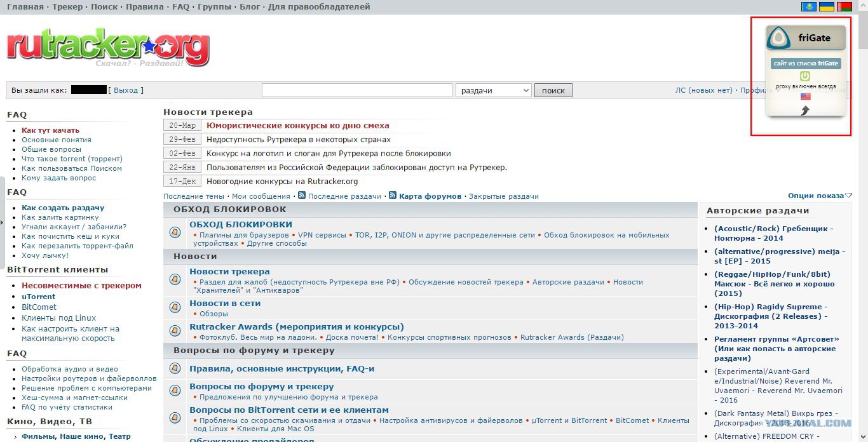Open the Поиск menu item

[x=104, y=7]
